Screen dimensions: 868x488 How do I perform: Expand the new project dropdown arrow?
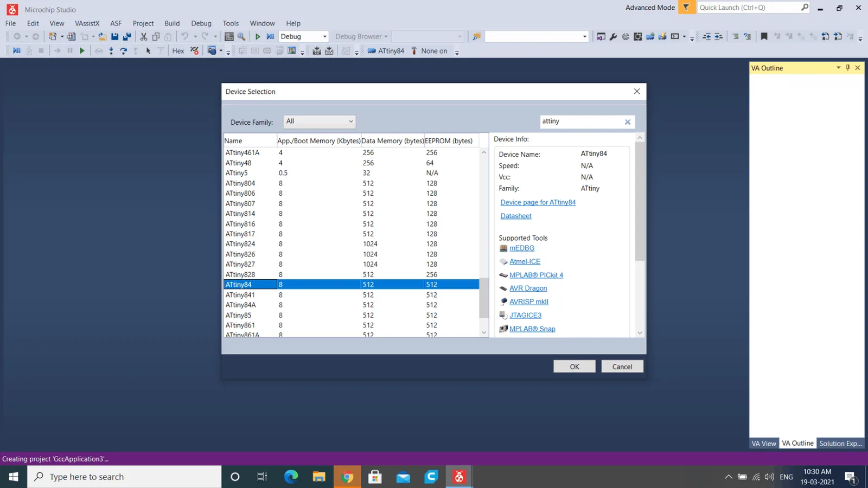(62, 36)
